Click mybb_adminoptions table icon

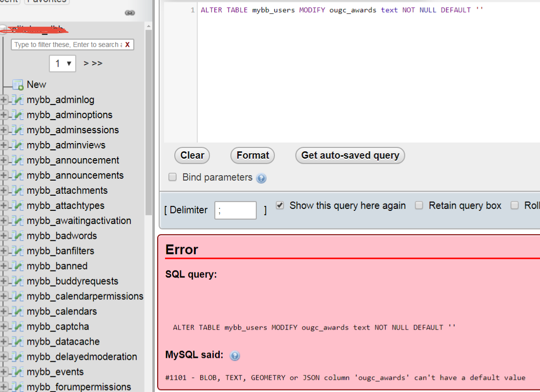(18, 115)
